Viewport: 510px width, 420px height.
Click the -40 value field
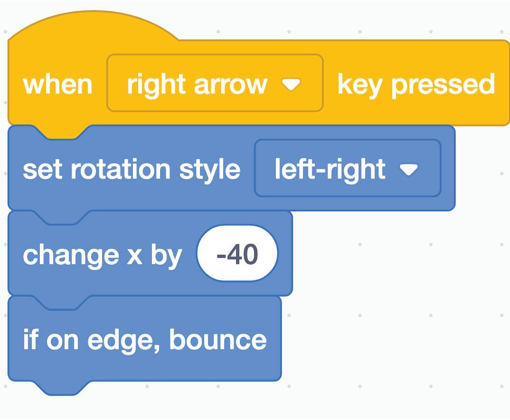[x=237, y=254]
